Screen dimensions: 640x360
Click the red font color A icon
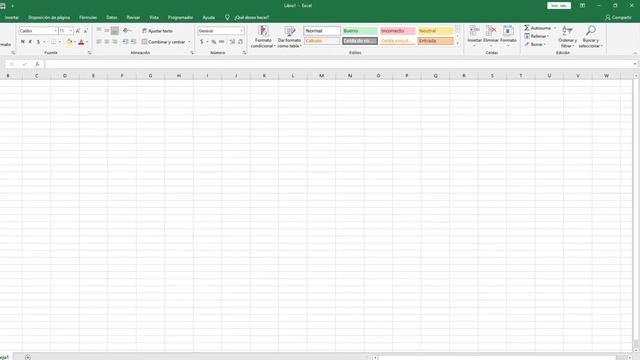[x=81, y=42]
